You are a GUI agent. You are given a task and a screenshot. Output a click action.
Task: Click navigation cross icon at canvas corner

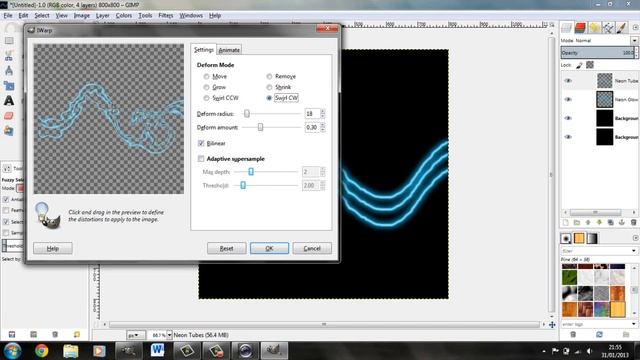(x=552, y=325)
